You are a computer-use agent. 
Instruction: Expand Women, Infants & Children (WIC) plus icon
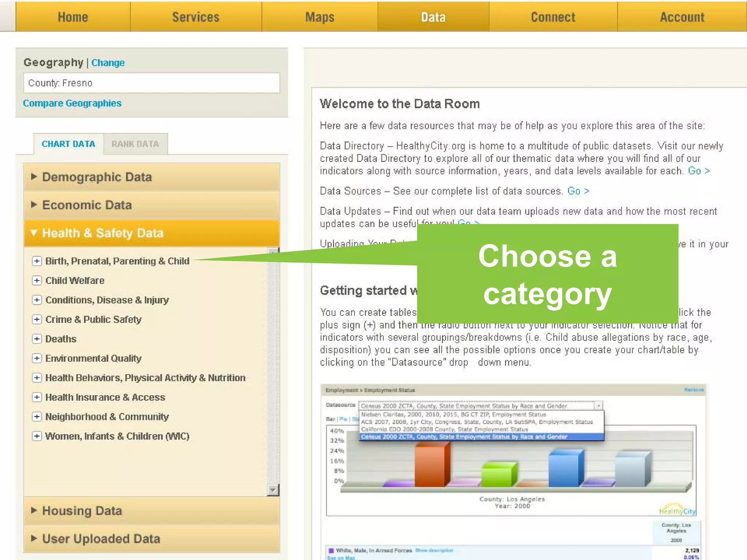pyautogui.click(x=36, y=436)
